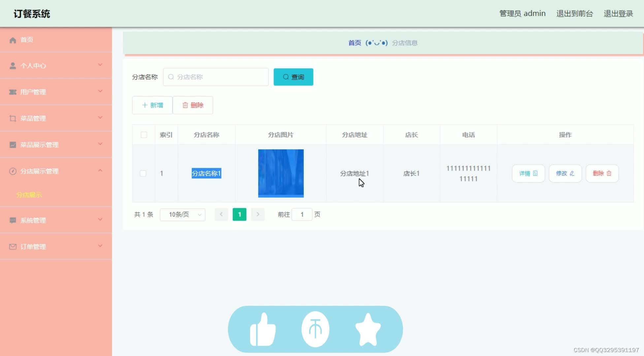Expand the 订单管理 menu chevron
The height and width of the screenshot is (356, 644).
(x=100, y=246)
